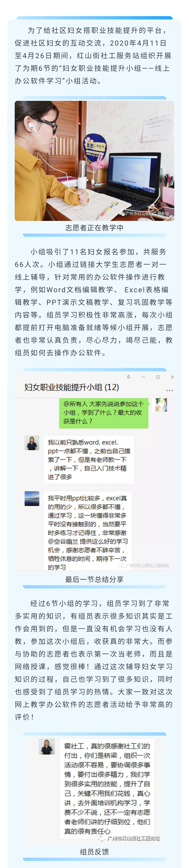189x868 pixels.
Task: Click the close X icon in chat header
Action: pyautogui.click(x=172, y=377)
